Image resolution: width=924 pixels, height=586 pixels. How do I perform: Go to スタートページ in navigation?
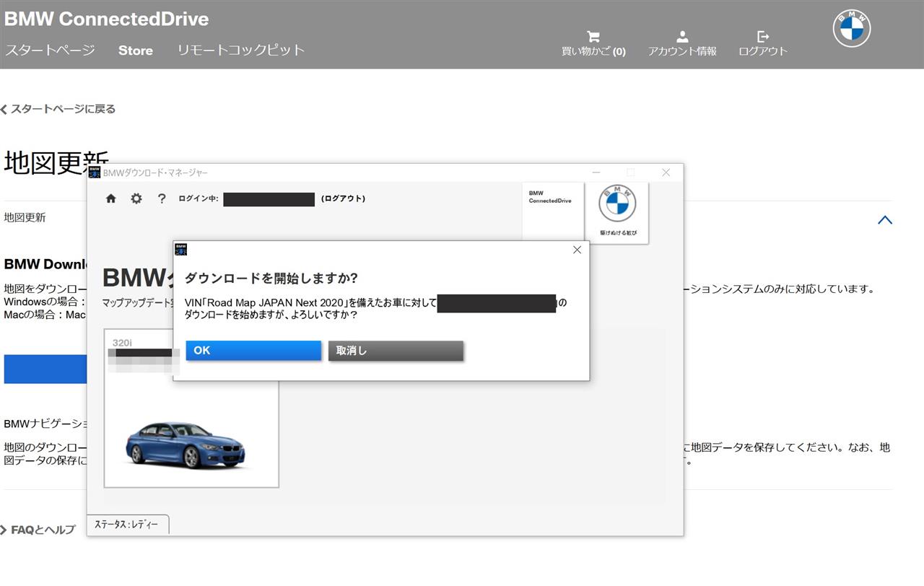(x=50, y=51)
